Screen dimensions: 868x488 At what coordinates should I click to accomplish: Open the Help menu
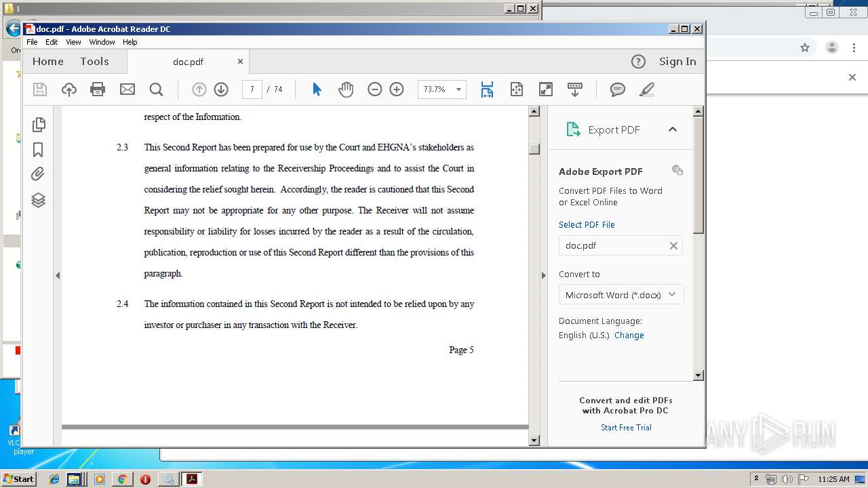click(x=130, y=42)
